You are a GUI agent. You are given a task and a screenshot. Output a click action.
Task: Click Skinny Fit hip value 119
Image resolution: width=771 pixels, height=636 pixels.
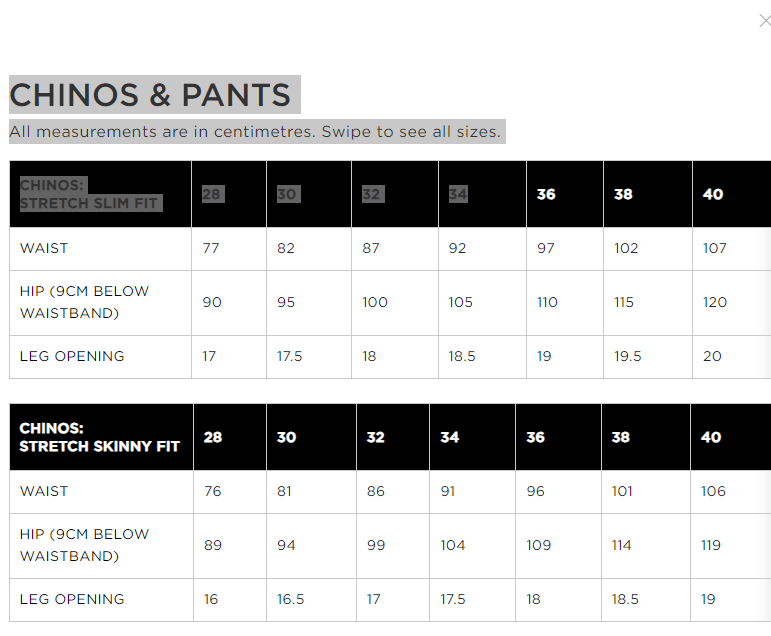[711, 545]
